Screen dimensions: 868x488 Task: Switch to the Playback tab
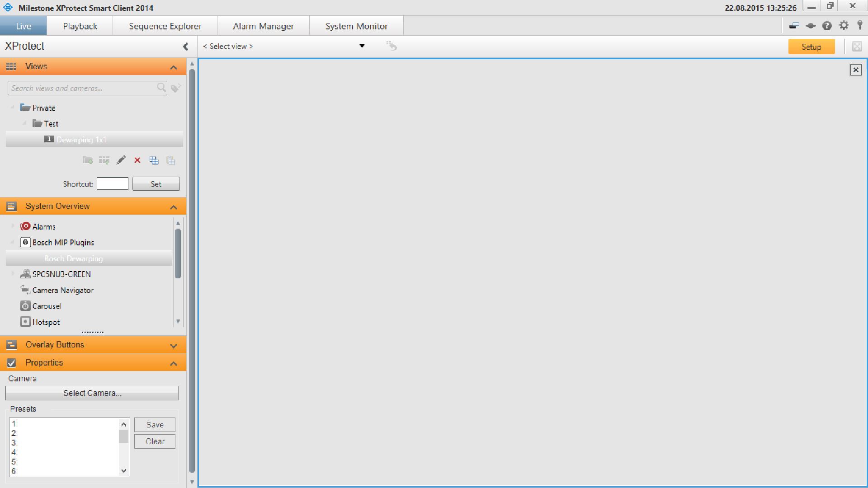tap(80, 26)
